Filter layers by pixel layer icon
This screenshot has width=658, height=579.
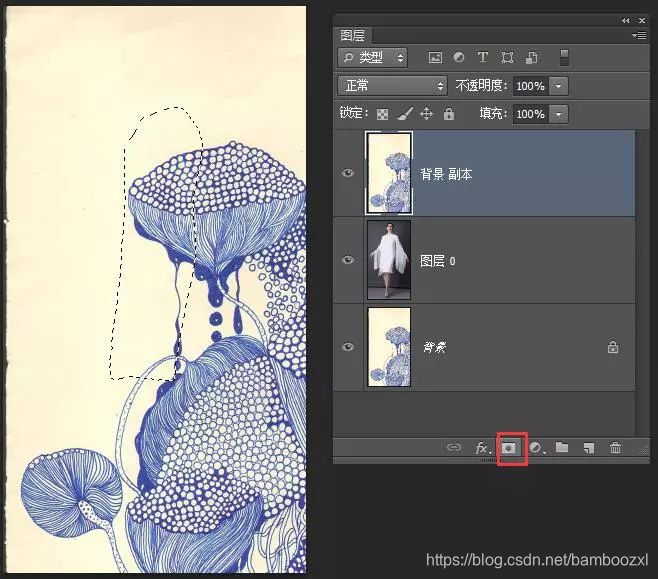click(x=435, y=57)
